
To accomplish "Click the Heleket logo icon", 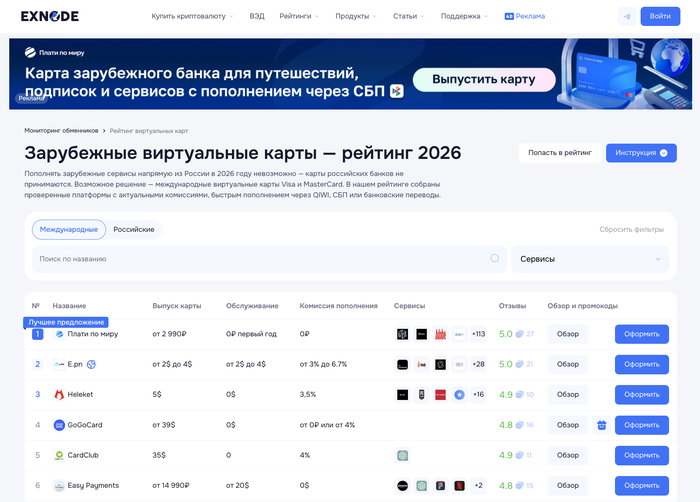I will (59, 395).
